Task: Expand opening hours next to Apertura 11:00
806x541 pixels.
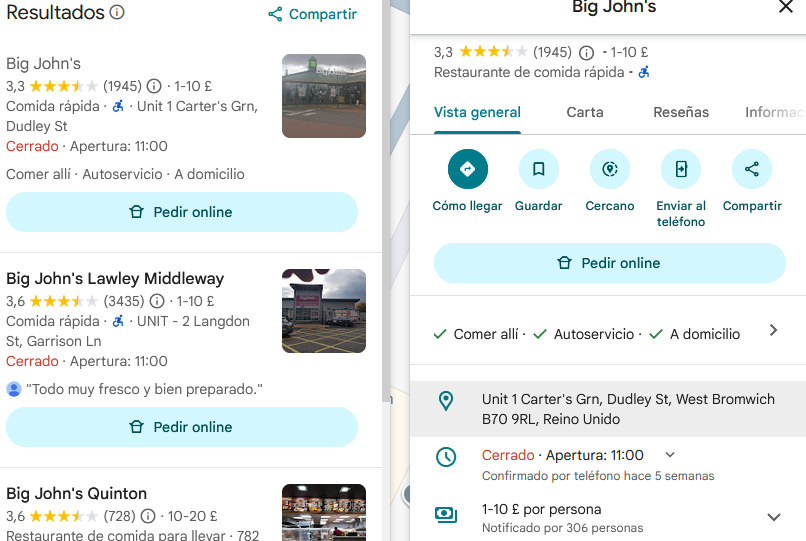Action: (670, 455)
